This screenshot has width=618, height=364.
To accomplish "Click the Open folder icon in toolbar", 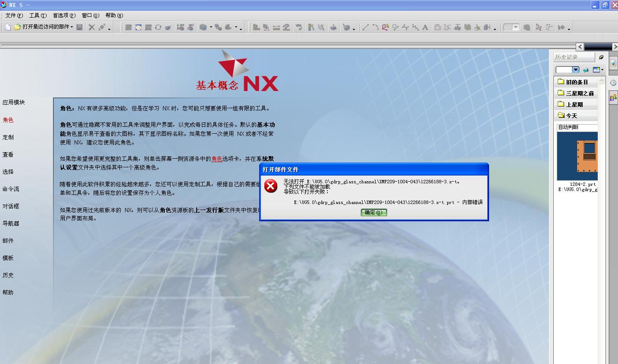I will (17, 27).
